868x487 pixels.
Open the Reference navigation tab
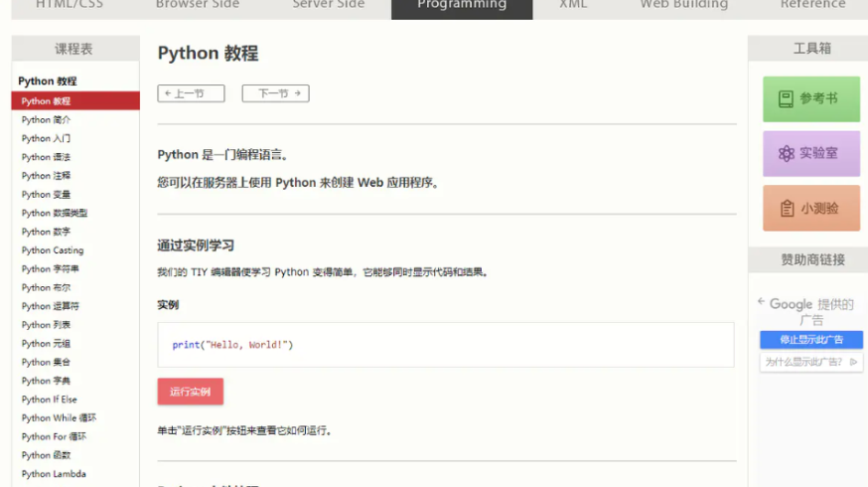click(812, 6)
